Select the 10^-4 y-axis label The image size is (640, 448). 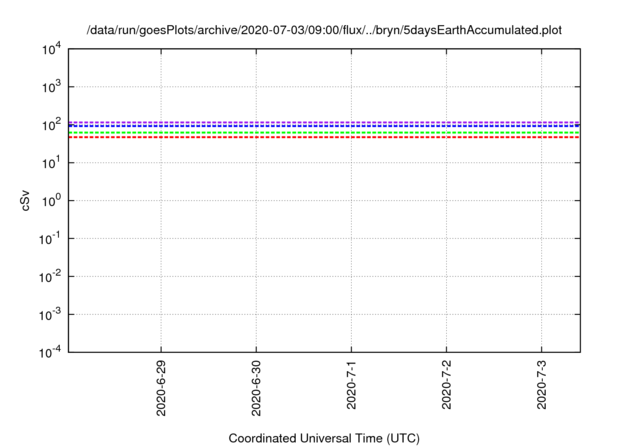tap(50, 352)
